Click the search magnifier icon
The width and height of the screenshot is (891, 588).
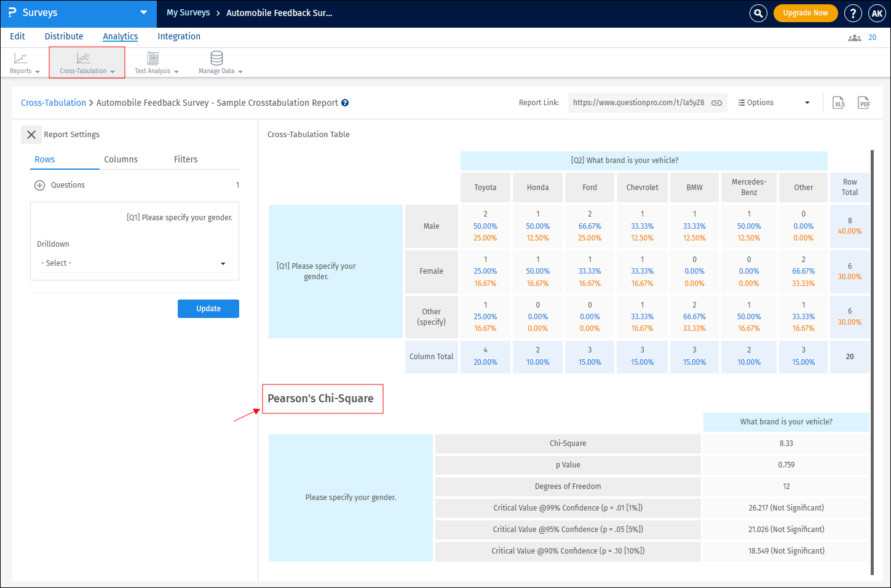click(x=758, y=13)
